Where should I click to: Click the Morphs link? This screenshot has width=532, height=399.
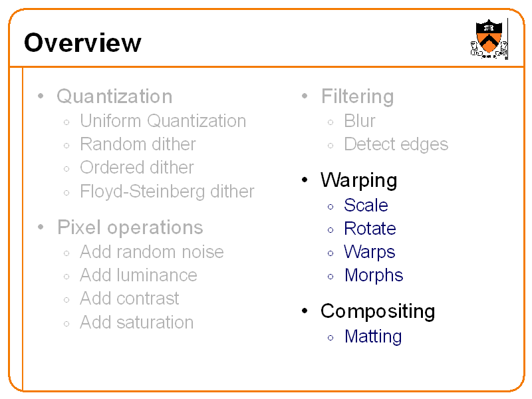tap(374, 275)
